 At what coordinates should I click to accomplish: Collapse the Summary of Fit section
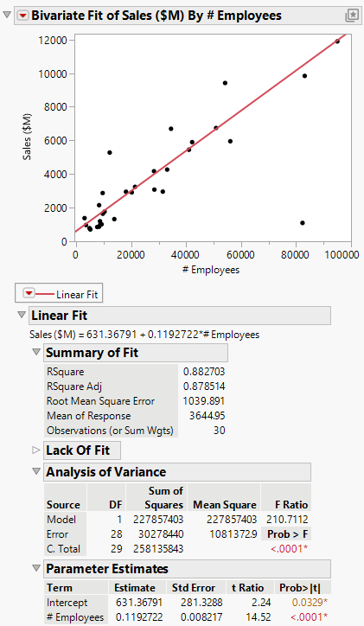click(x=36, y=352)
